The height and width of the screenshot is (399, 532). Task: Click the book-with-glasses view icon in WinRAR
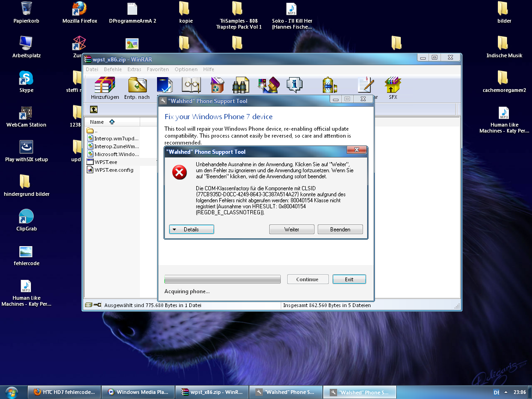(x=191, y=85)
